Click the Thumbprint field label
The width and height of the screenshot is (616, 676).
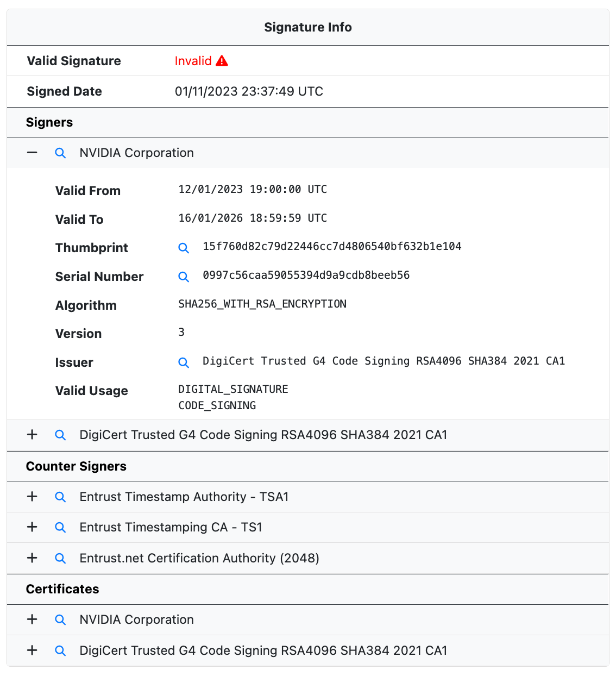coord(92,248)
